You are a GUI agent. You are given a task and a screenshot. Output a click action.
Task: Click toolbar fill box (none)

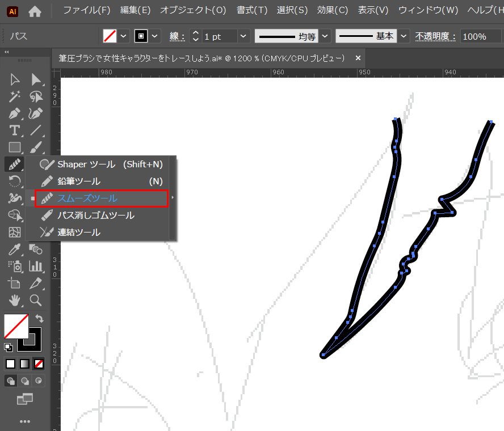coord(16,326)
